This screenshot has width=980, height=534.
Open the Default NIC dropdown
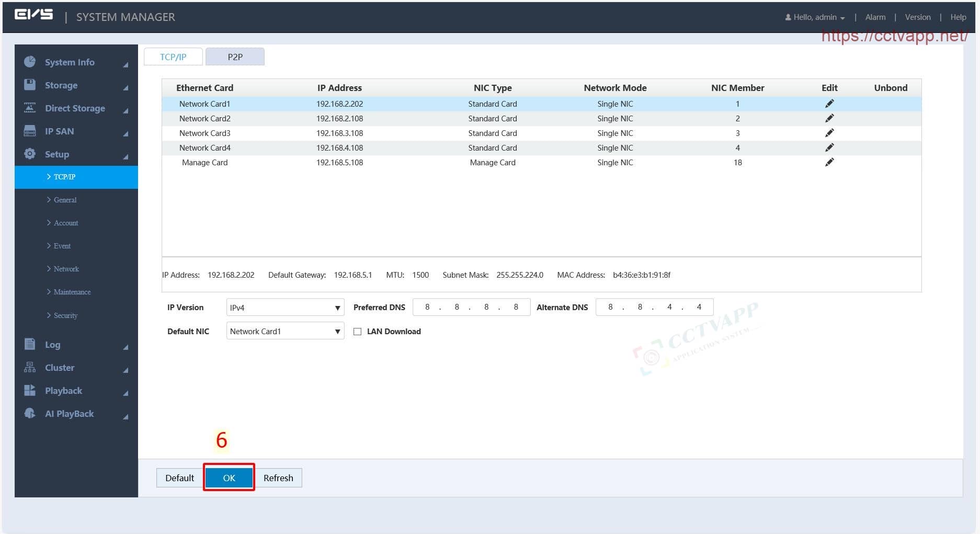click(x=285, y=332)
